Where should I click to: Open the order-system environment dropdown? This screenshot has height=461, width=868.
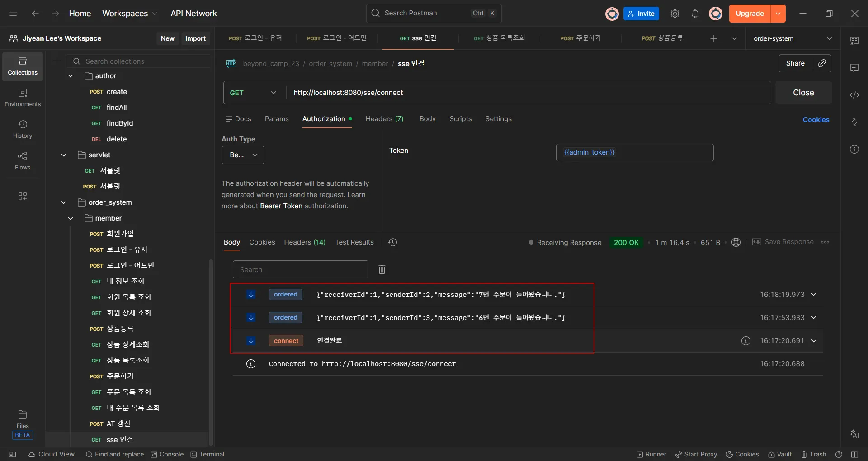[793, 38]
